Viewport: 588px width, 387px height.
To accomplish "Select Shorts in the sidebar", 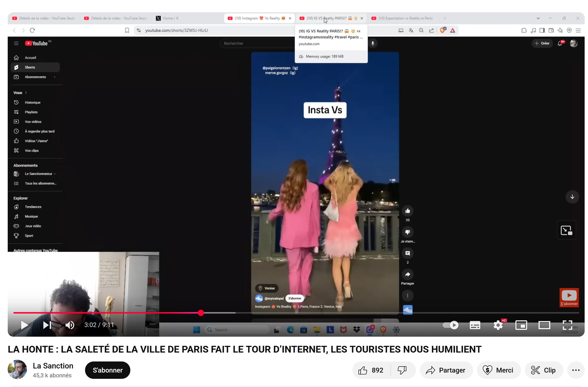I will [x=35, y=67].
